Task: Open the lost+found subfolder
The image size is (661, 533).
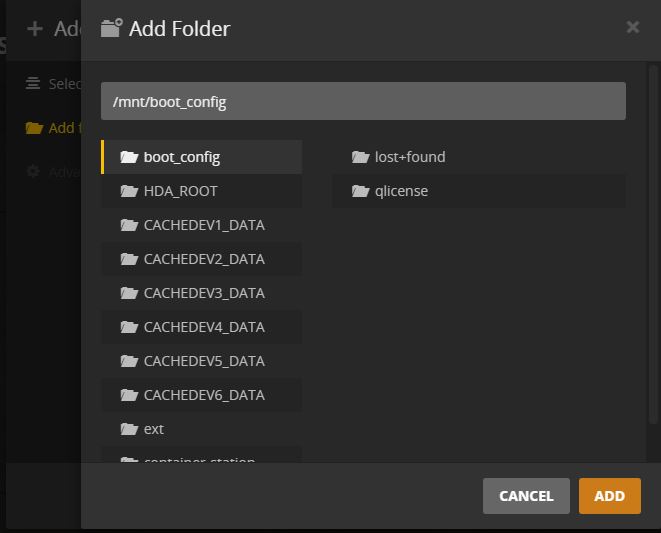Action: click(410, 157)
